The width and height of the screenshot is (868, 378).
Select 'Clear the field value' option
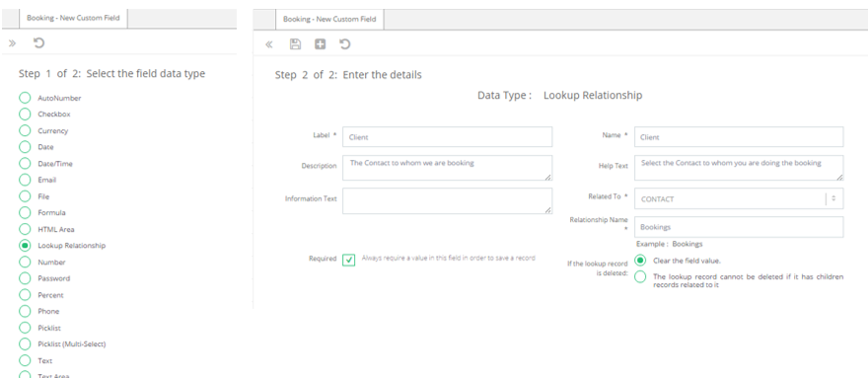tap(640, 260)
